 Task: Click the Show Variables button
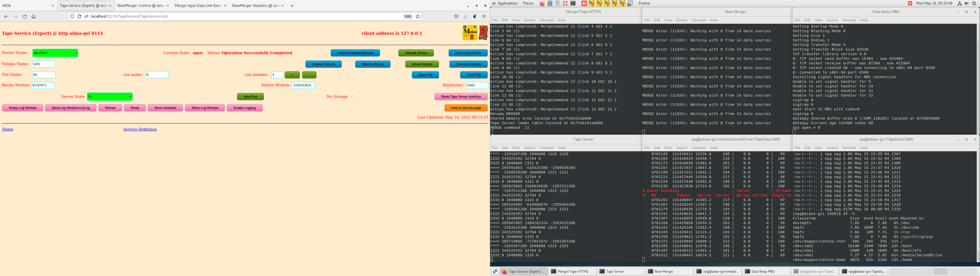tap(165, 108)
